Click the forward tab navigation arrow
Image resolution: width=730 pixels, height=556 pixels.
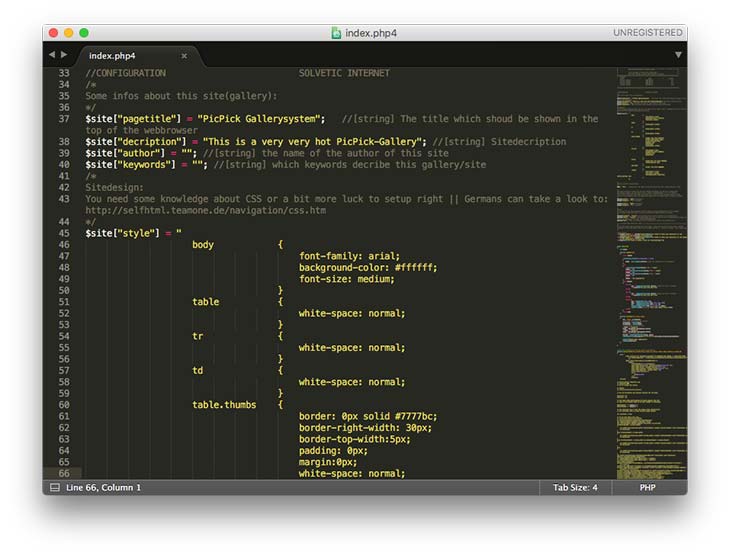coord(64,55)
